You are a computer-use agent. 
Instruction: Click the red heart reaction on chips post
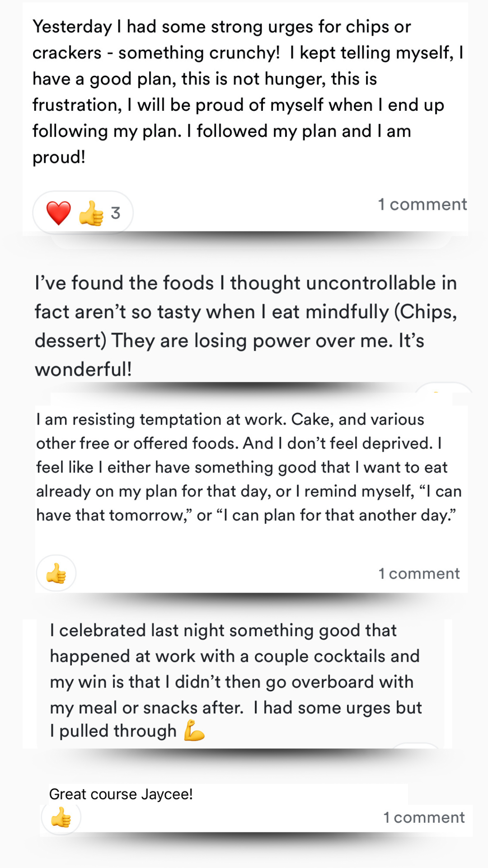point(59,213)
